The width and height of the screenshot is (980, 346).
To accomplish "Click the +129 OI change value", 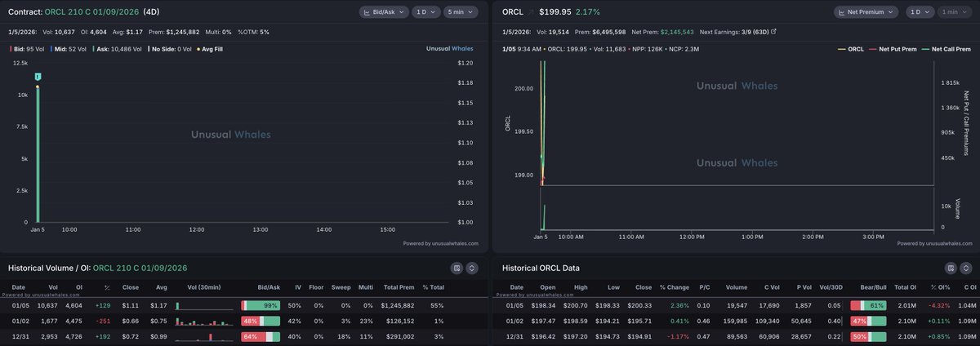I will pyautogui.click(x=102, y=304).
